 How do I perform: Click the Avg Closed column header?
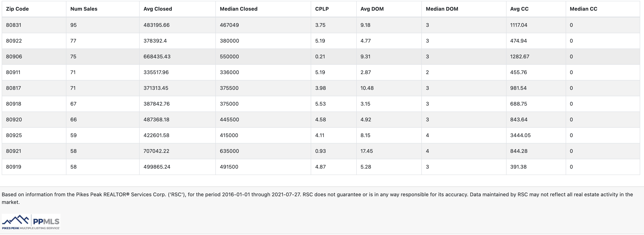click(157, 9)
